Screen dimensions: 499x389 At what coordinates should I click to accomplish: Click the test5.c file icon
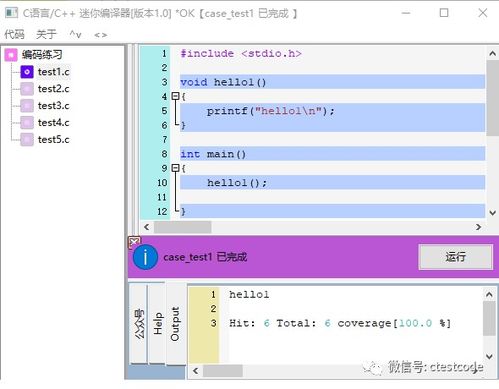click(x=27, y=139)
